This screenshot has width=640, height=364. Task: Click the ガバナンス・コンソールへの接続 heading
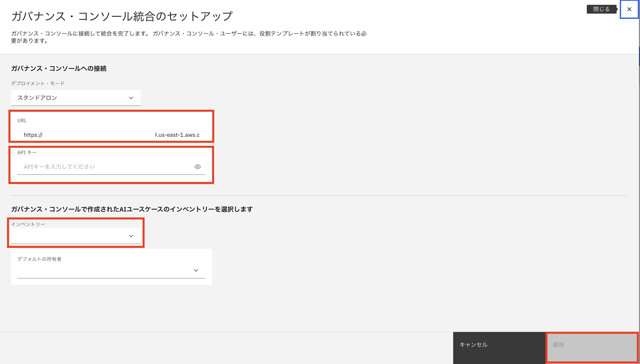[x=59, y=68]
